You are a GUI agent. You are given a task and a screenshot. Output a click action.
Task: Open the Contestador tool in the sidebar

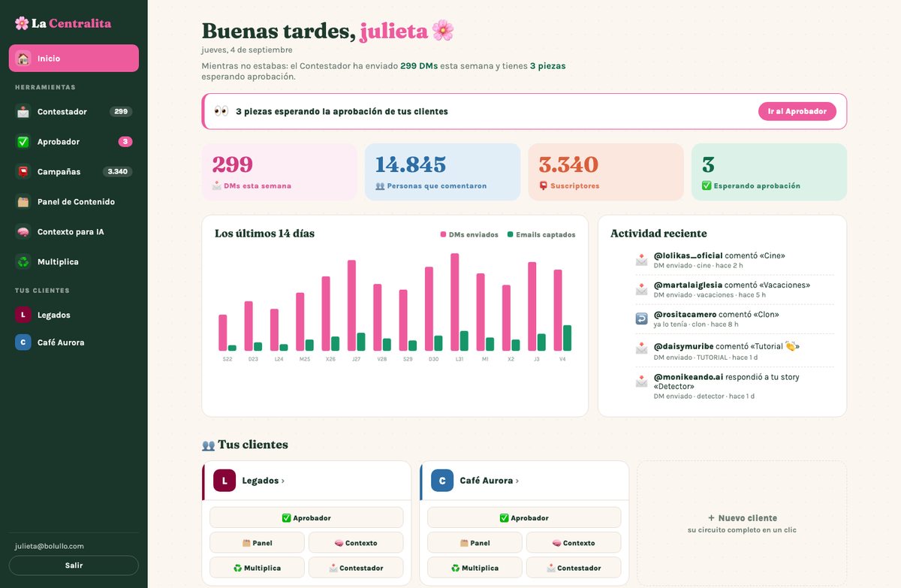pyautogui.click(x=74, y=112)
